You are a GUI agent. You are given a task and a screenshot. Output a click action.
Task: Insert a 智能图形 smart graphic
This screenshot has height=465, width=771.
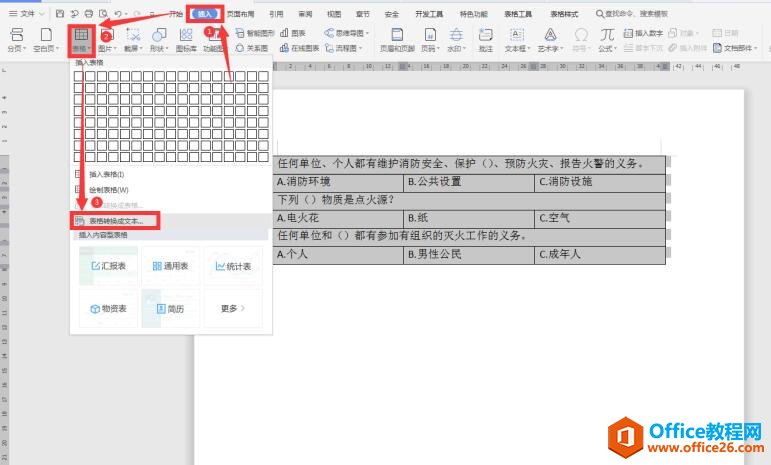pos(255,33)
